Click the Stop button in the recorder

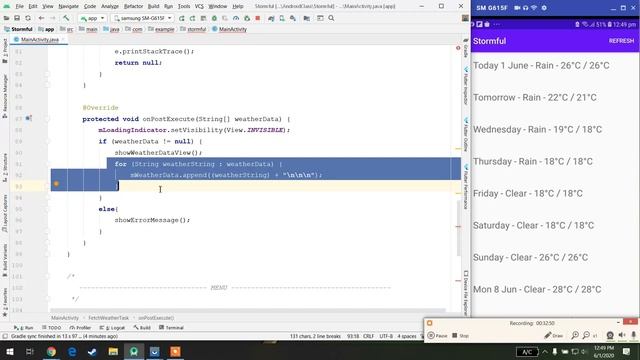(x=460, y=336)
